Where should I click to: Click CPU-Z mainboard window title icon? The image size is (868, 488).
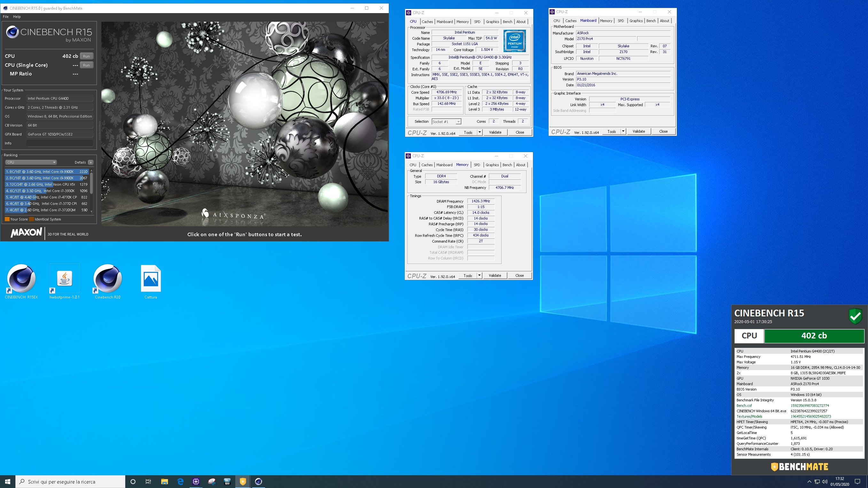(552, 12)
